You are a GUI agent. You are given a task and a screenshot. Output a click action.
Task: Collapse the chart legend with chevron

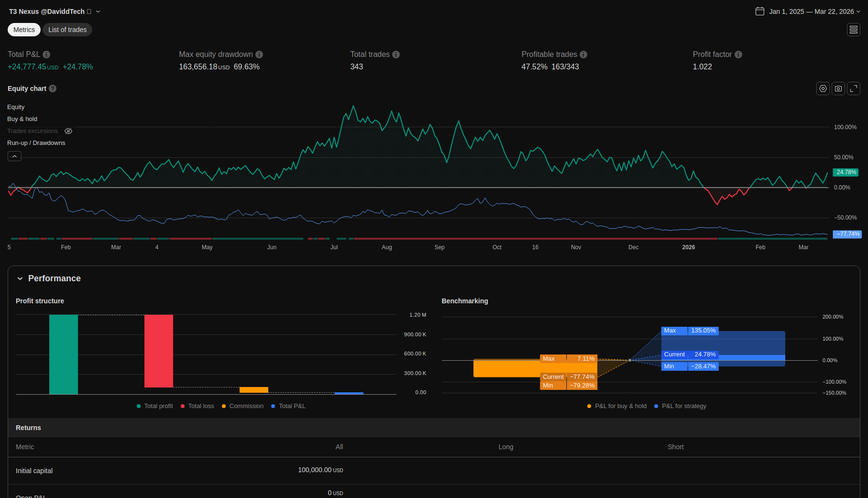click(14, 156)
